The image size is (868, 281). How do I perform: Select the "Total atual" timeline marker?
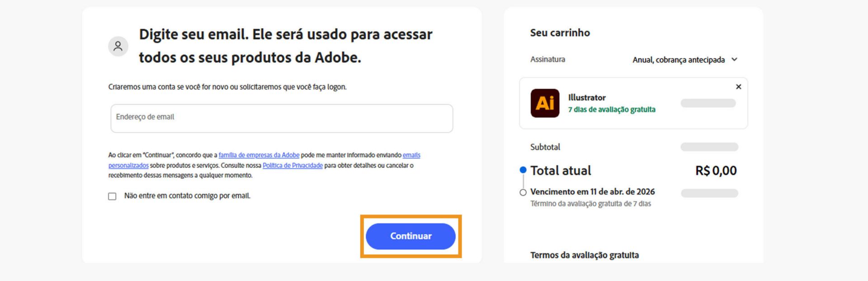pos(523,170)
